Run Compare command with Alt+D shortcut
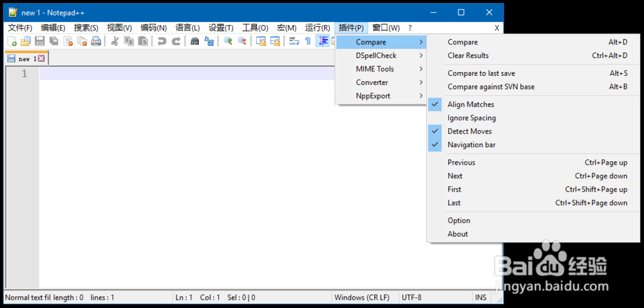 point(534,42)
